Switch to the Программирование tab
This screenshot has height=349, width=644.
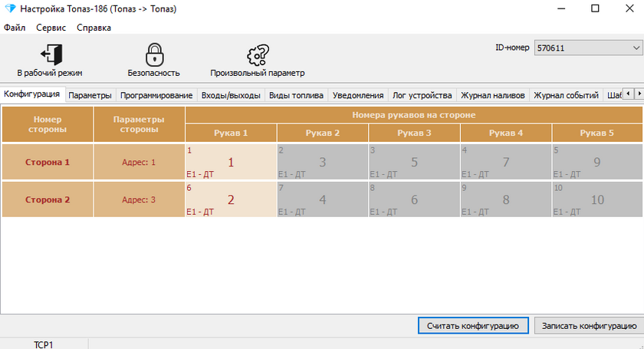coord(156,95)
